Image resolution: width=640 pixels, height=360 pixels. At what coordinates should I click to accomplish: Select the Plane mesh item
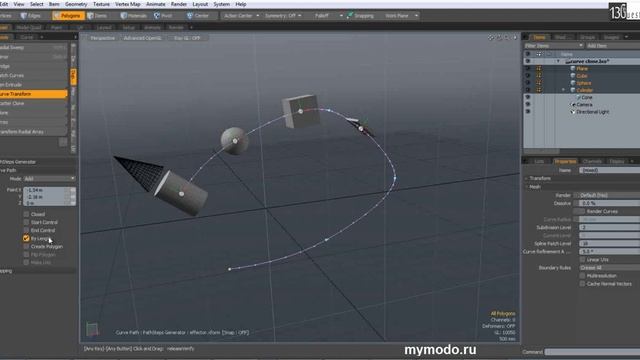tap(582, 69)
